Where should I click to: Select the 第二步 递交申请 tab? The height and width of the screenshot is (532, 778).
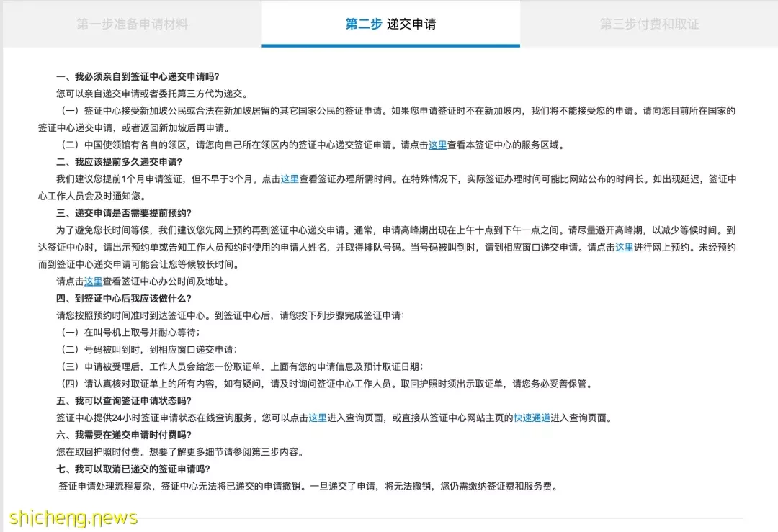coord(390,24)
